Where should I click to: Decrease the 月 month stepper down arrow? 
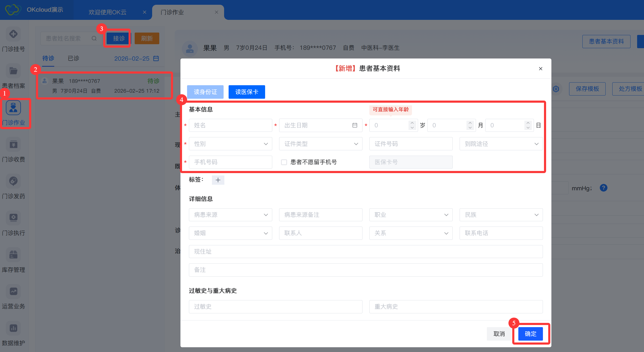tap(470, 128)
